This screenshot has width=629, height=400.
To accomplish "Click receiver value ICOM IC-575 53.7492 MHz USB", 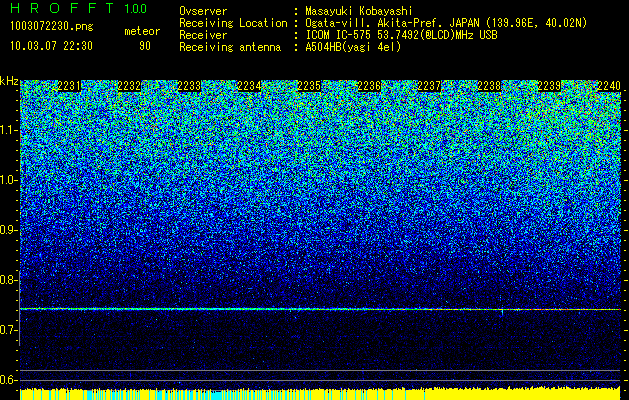I will point(401,35).
